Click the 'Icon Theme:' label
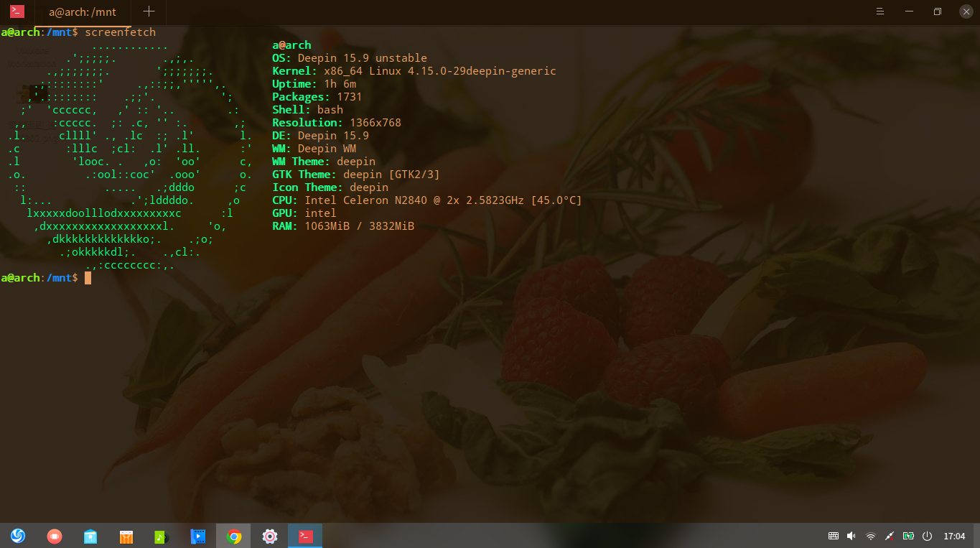 coord(307,187)
